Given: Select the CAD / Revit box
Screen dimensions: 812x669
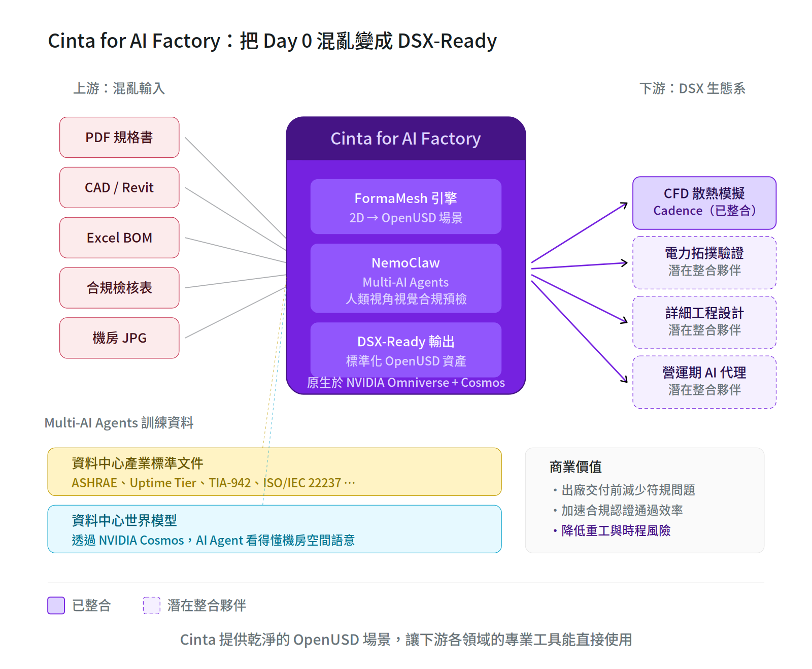Looking at the screenshot, I should pyautogui.click(x=119, y=188).
